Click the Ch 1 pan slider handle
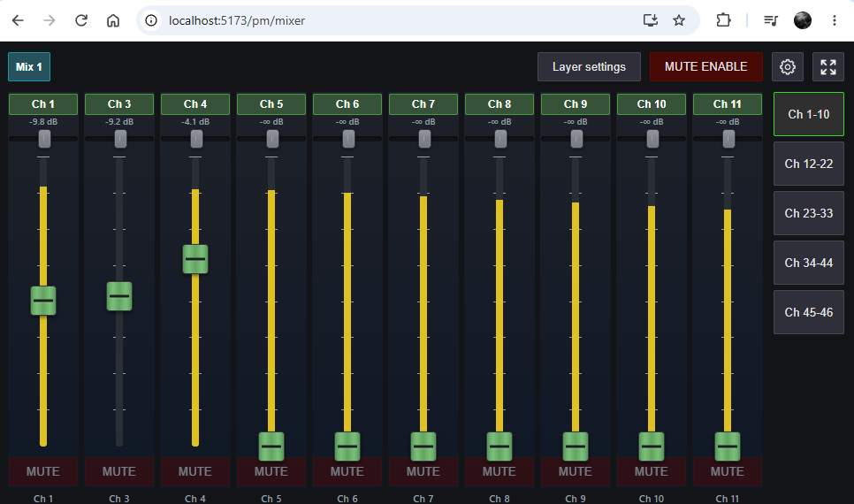 coord(45,139)
